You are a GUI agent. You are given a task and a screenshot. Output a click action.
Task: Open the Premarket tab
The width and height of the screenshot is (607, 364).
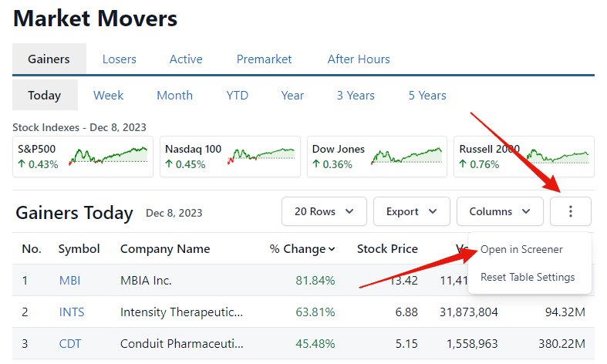point(265,59)
